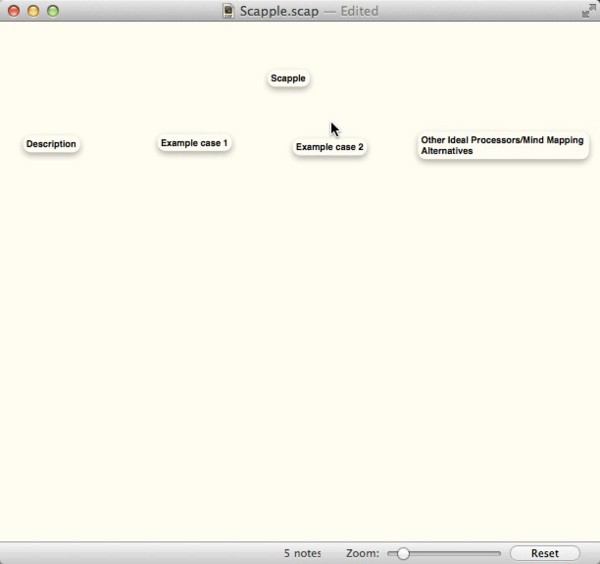This screenshot has height=564, width=600.
Task: Close the window with the red button
Action: click(14, 11)
